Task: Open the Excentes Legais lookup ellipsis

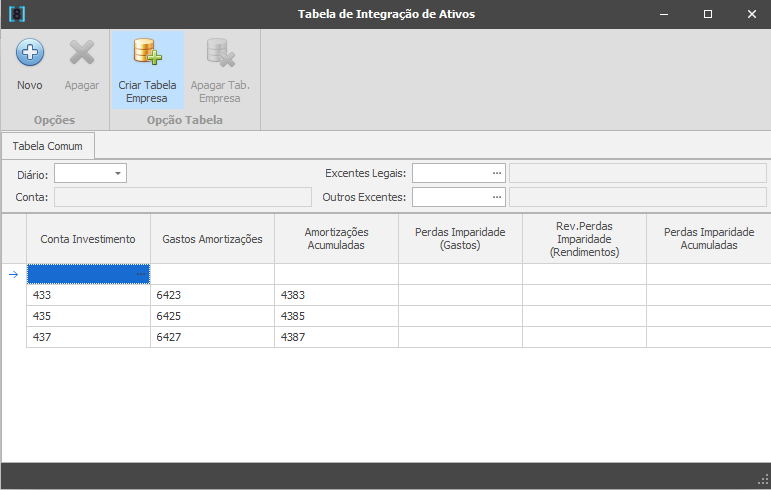Action: tap(496, 174)
